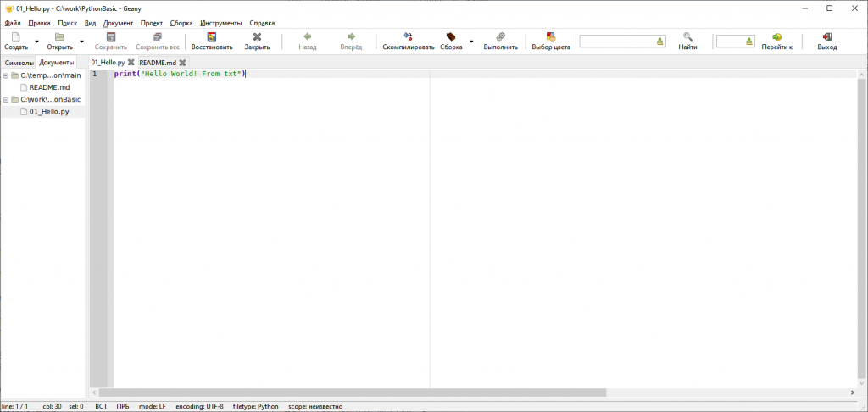Open the Вид menu
The image size is (868, 412).
click(90, 23)
